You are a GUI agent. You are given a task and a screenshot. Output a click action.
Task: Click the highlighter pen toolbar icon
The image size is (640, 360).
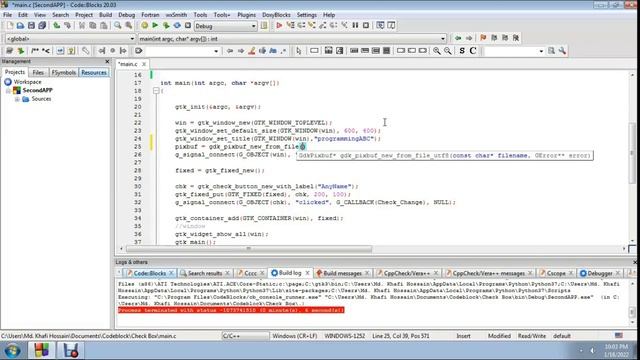252,51
